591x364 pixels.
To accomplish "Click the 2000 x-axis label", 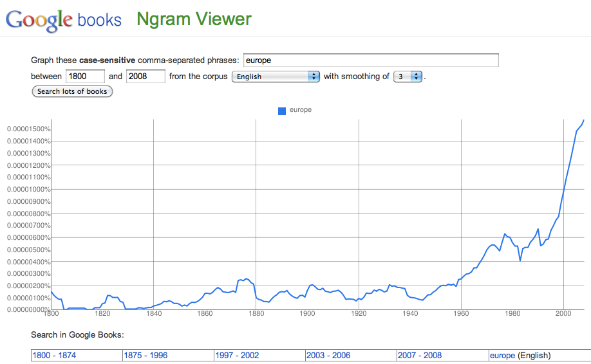I will pos(563,313).
